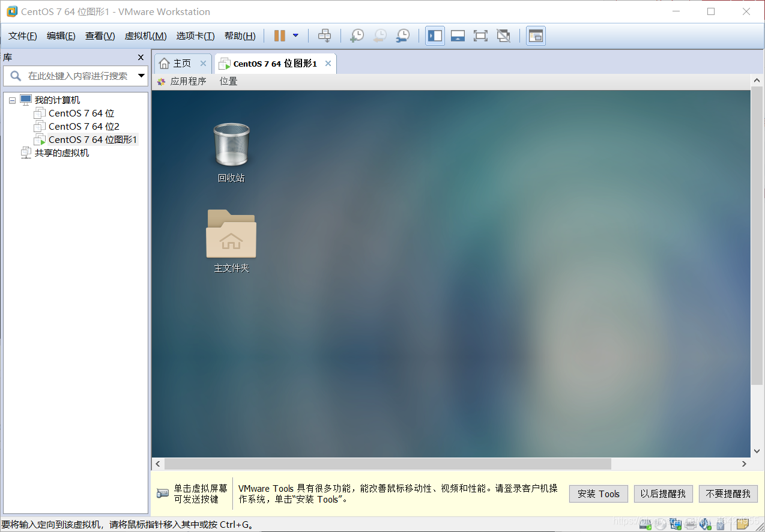
Task: Toggle the thumbnail bar view
Action: click(458, 36)
